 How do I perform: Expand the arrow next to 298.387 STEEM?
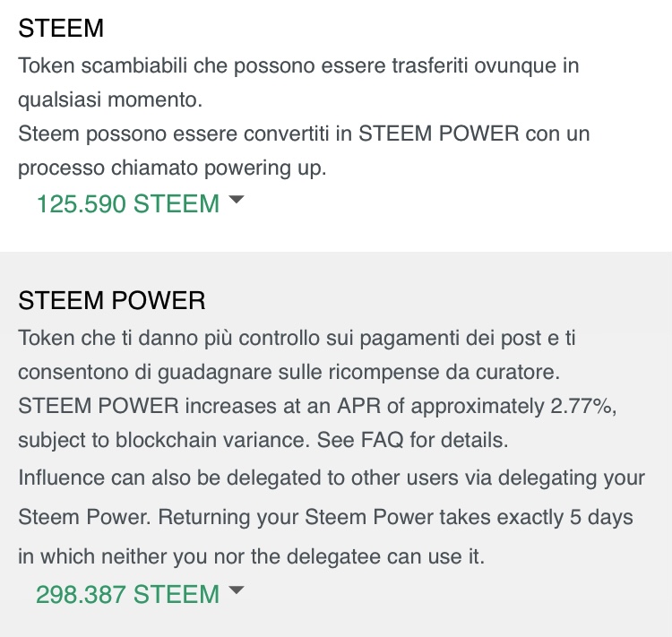coord(237,591)
